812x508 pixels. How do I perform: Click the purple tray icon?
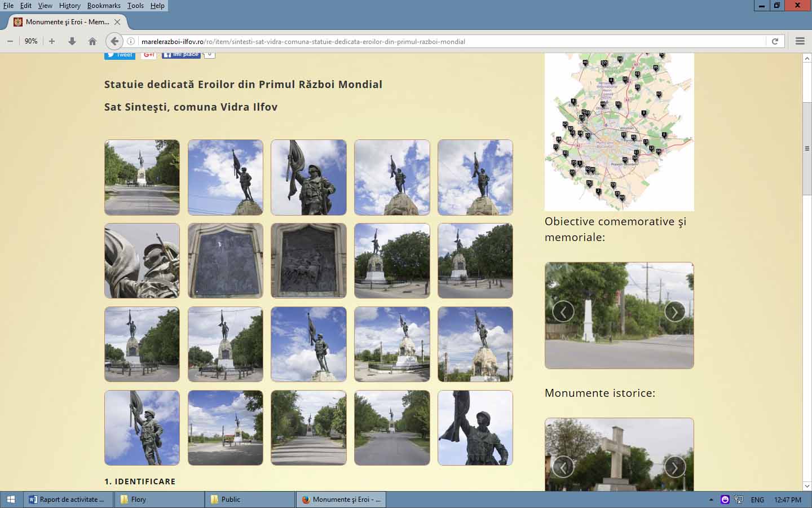click(x=725, y=500)
